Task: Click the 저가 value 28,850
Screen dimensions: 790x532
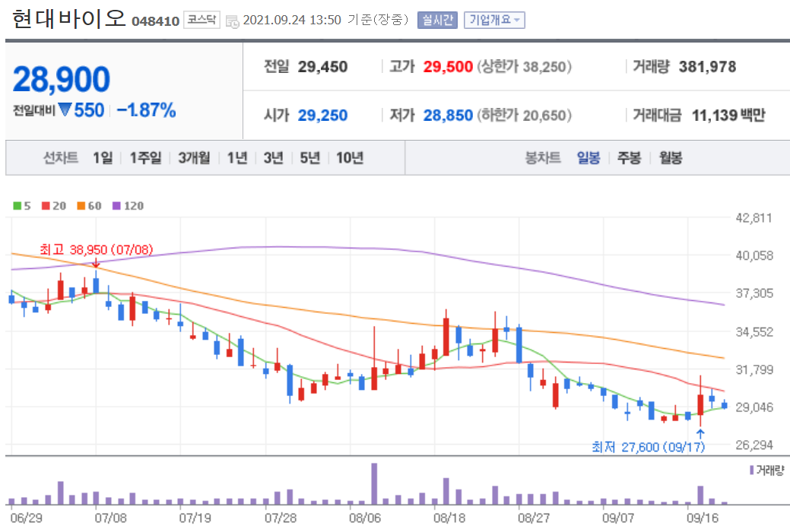Action: pos(448,116)
